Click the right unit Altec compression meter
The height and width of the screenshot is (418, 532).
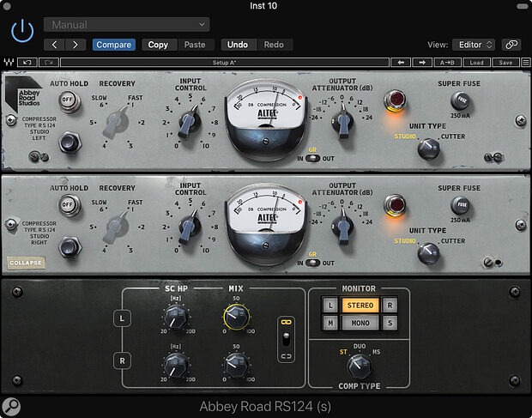click(266, 225)
